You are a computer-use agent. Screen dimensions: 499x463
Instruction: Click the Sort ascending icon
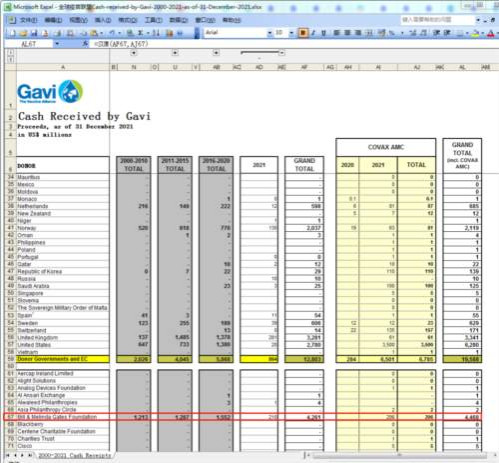156,33
